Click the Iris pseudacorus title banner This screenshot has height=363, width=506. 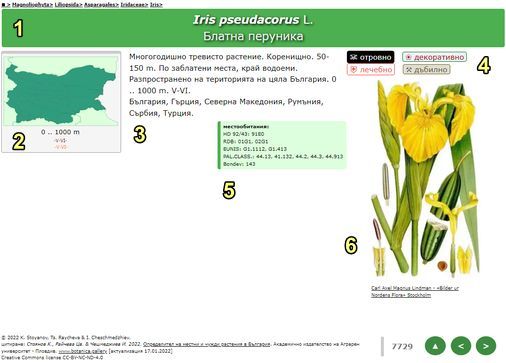(253, 28)
